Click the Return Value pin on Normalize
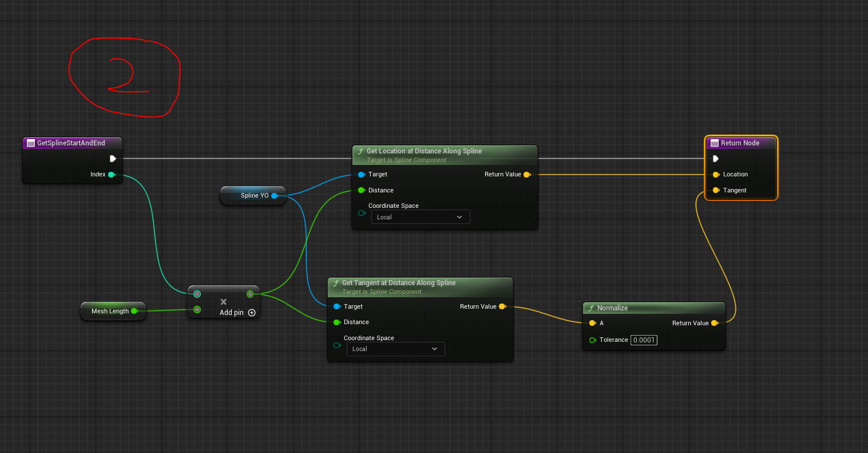The width and height of the screenshot is (868, 453). 714,323
